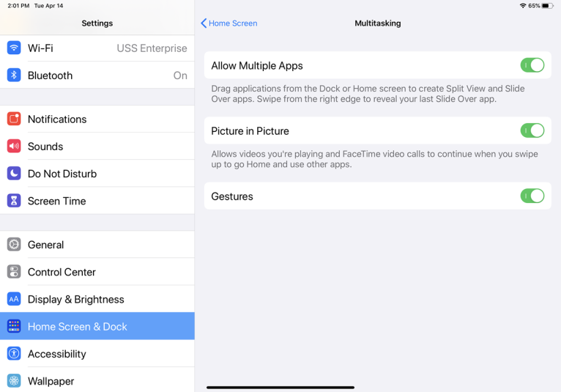Tap the Settings sidebar title
This screenshot has height=392, width=561.
click(97, 23)
